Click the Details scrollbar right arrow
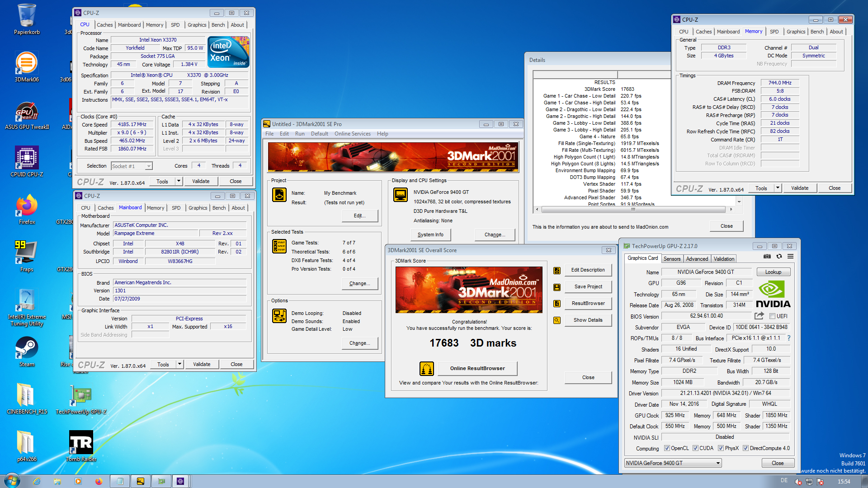This screenshot has width=868, height=488. [731, 210]
